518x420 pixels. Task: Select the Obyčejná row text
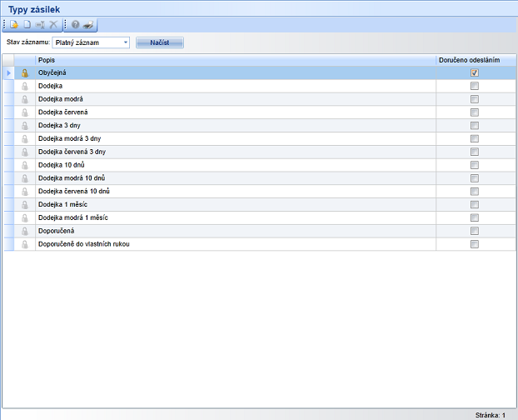[x=52, y=72]
